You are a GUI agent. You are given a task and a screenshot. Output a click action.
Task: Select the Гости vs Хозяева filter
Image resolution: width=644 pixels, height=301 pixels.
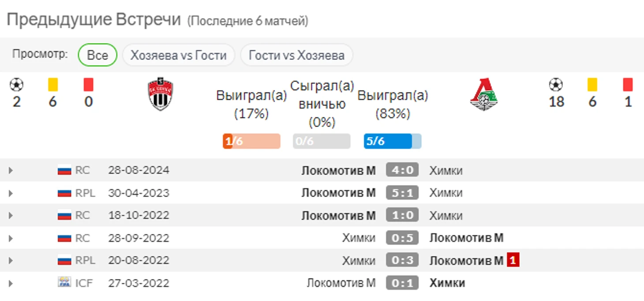(296, 55)
